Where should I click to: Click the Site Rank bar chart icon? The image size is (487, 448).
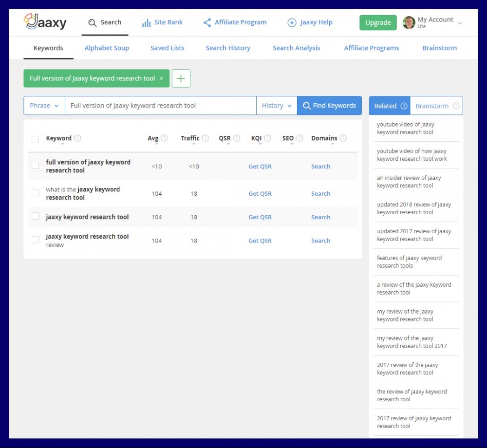pyautogui.click(x=146, y=23)
